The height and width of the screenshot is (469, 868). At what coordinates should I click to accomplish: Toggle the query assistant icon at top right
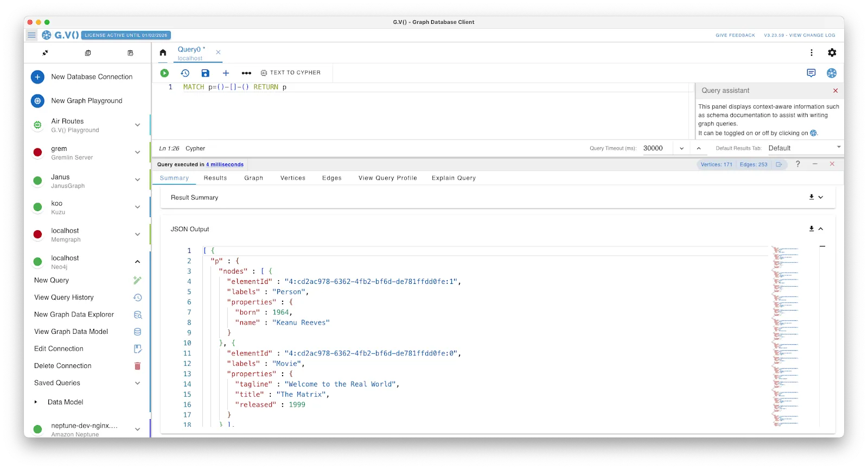[832, 73]
